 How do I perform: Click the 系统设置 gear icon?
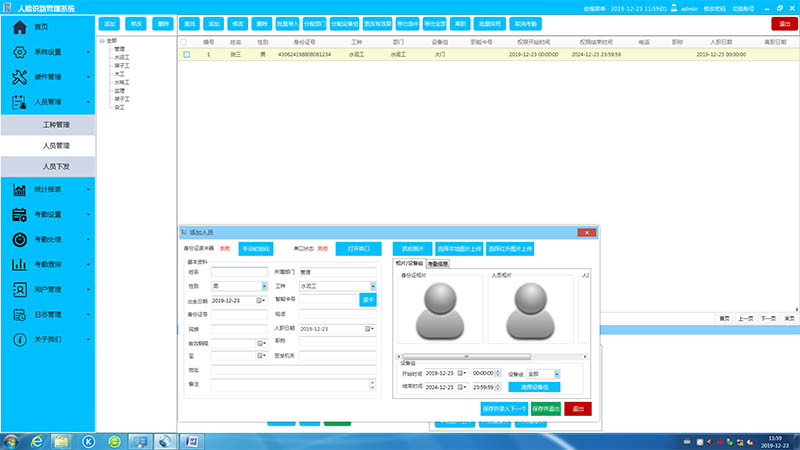click(x=19, y=52)
